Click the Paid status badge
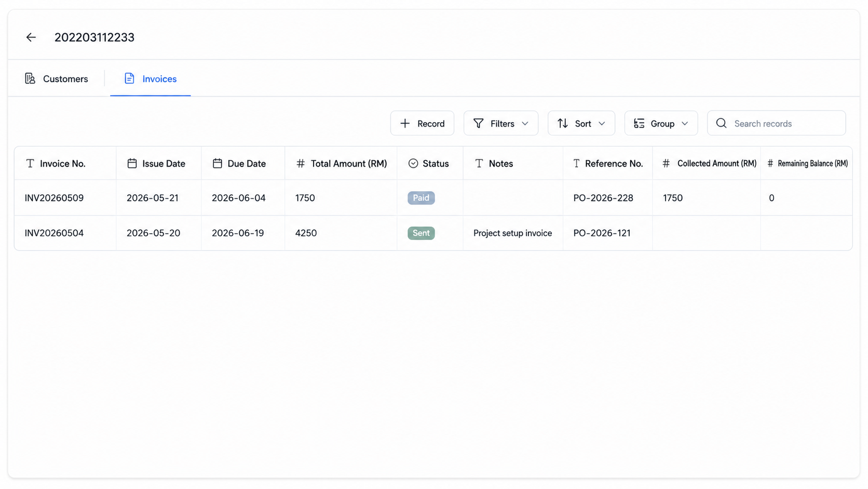Image resolution: width=868 pixels, height=489 pixels. click(421, 198)
